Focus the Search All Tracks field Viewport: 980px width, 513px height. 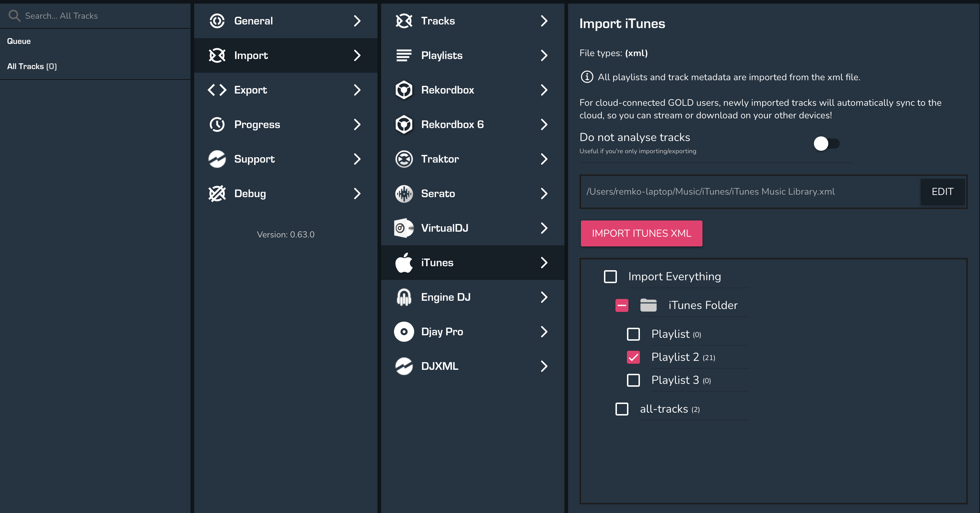pos(95,15)
